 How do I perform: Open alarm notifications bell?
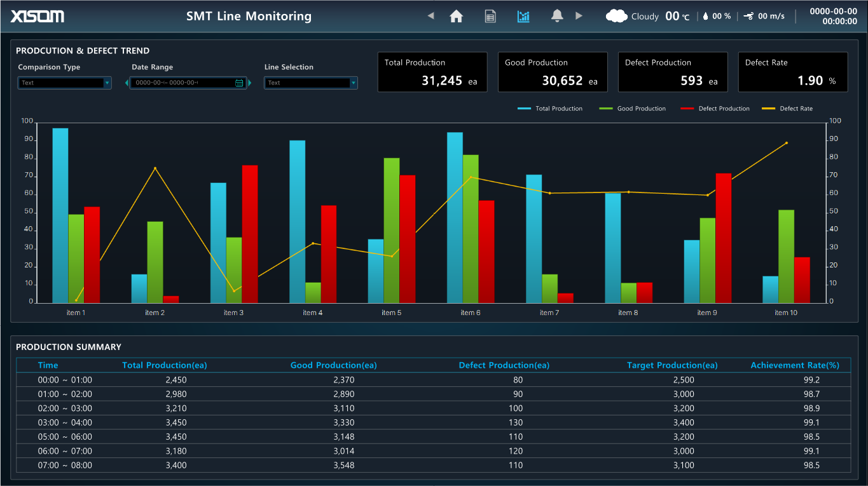coord(557,17)
